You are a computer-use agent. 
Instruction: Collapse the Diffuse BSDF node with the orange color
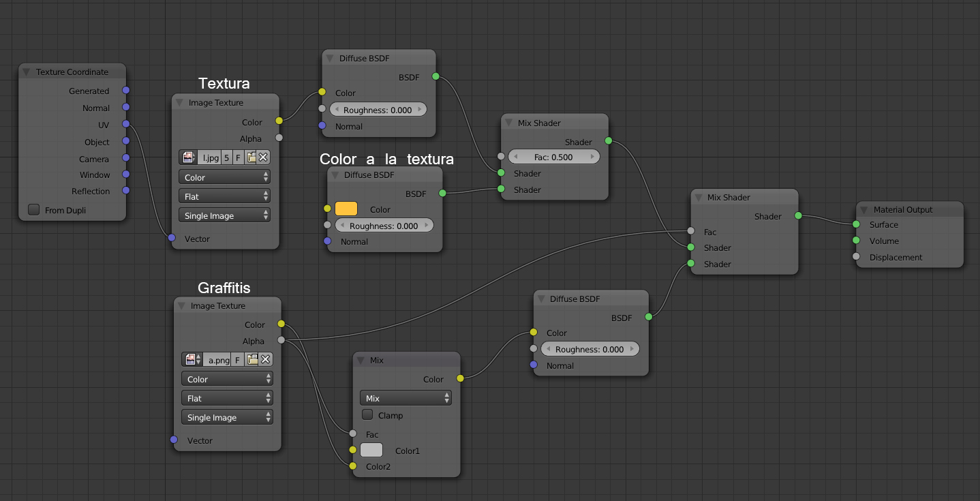pyautogui.click(x=335, y=175)
